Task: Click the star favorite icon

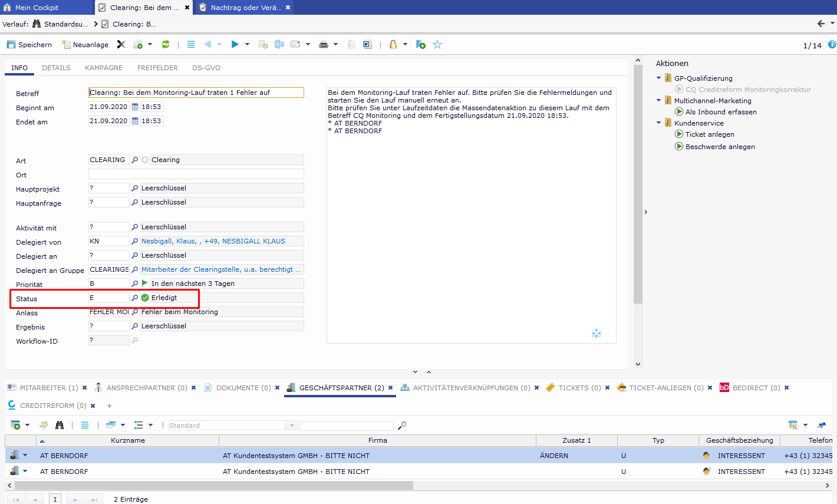Action: [x=437, y=45]
